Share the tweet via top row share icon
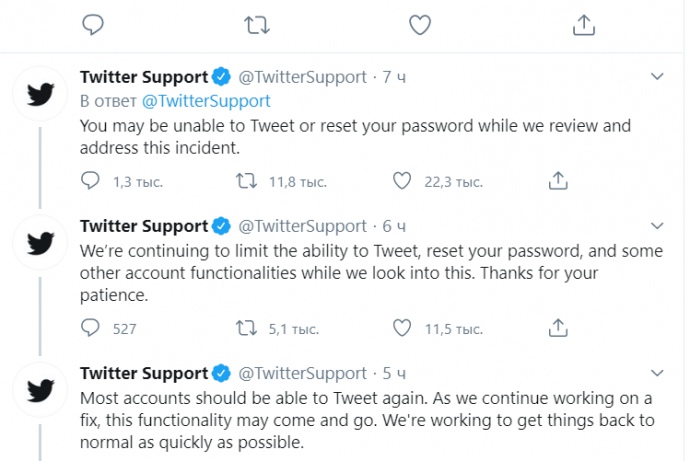This screenshot has height=461, width=690. click(x=584, y=25)
